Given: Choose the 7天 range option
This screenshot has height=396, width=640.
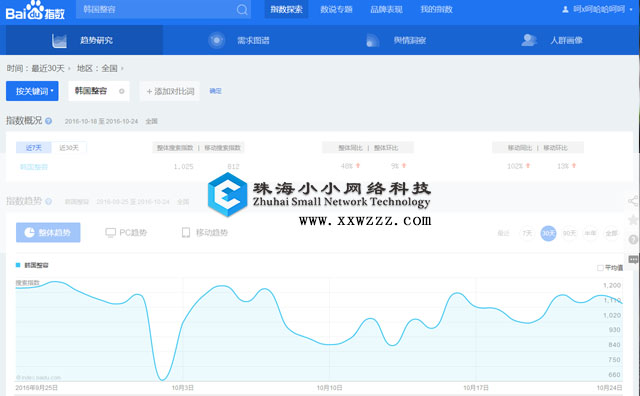Looking at the screenshot, I should point(527,233).
